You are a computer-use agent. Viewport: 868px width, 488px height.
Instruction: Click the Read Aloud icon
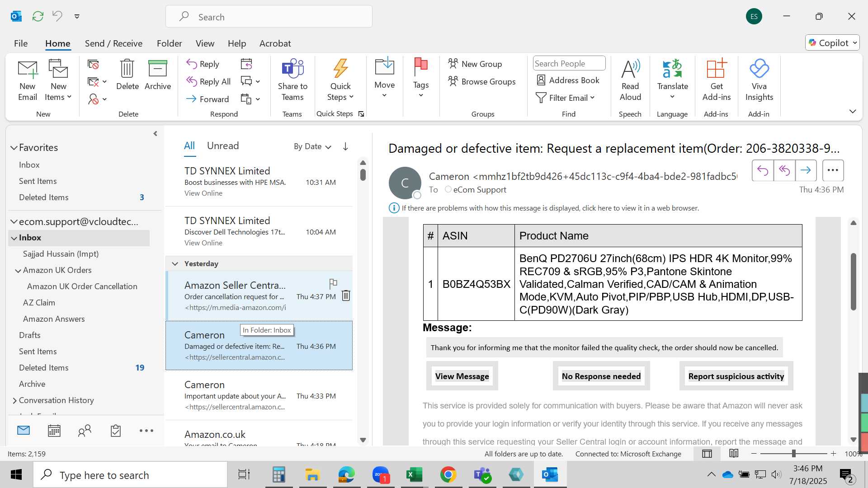point(630,69)
